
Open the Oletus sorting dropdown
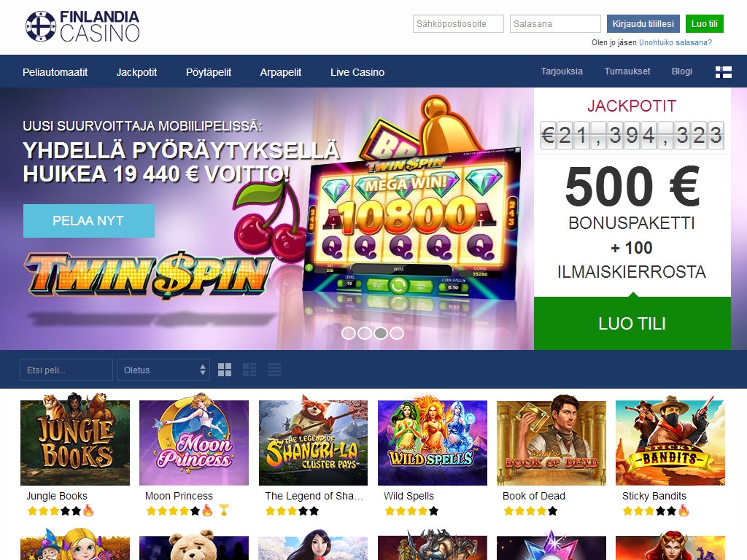(163, 370)
